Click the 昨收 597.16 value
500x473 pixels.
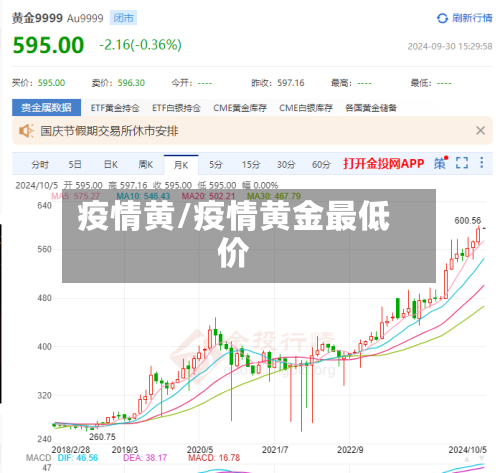291,83
